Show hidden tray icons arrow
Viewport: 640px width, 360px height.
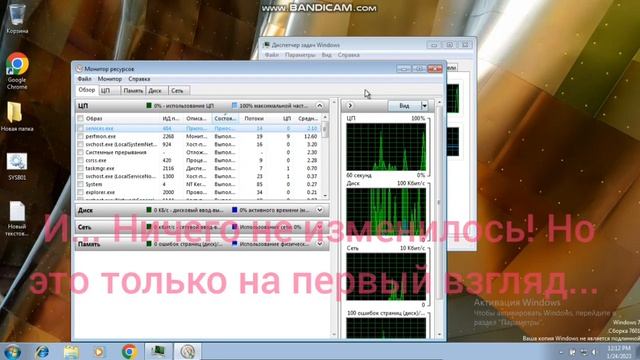[562, 352]
